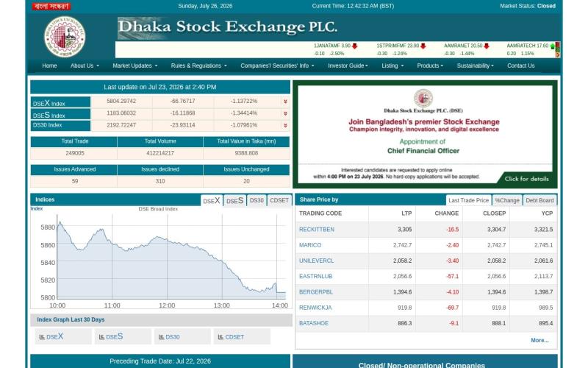Click the AAMRATECH green up arrow in ticker
Image resolution: width=588 pixels, height=368 pixels.
(553, 46)
